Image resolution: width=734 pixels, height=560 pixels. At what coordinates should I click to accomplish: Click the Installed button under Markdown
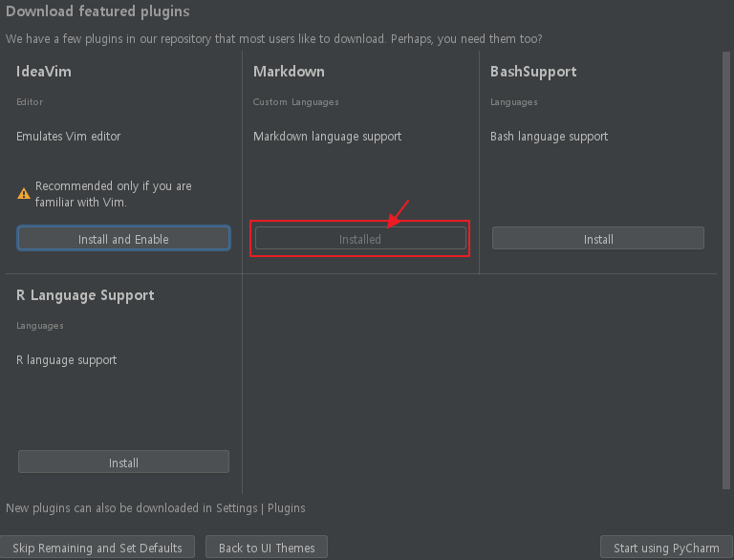(x=360, y=238)
